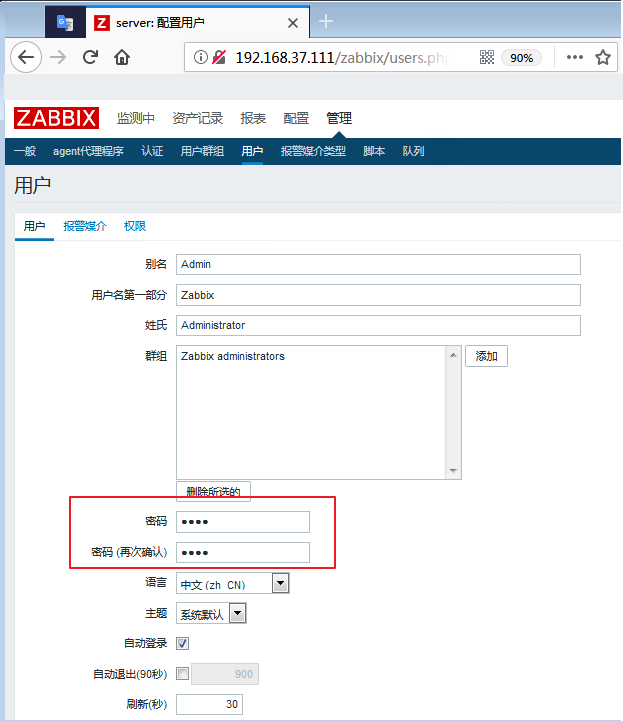Open the 配置 top menu

click(x=296, y=118)
